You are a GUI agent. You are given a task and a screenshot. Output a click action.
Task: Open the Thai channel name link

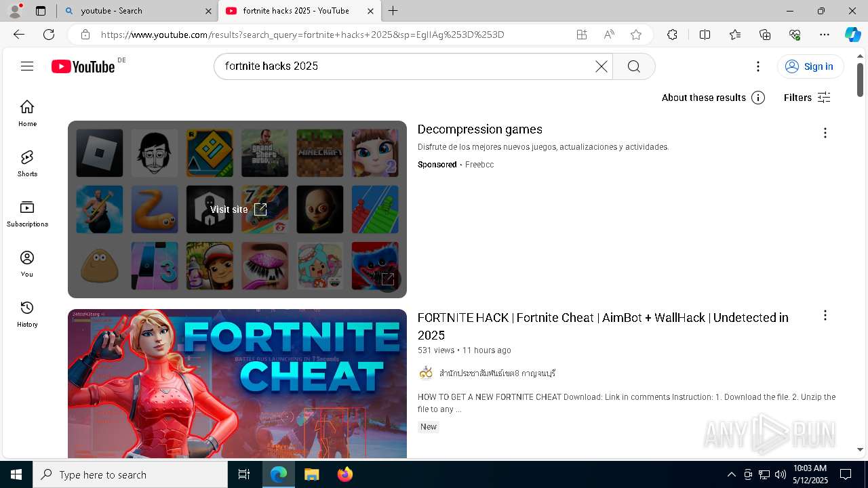click(x=497, y=373)
